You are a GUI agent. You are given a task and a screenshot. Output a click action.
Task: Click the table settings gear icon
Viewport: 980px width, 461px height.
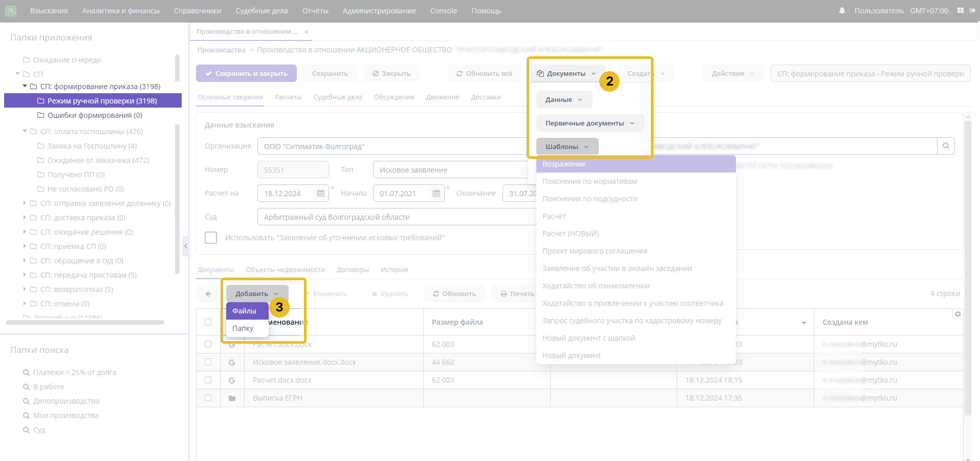pos(957,314)
